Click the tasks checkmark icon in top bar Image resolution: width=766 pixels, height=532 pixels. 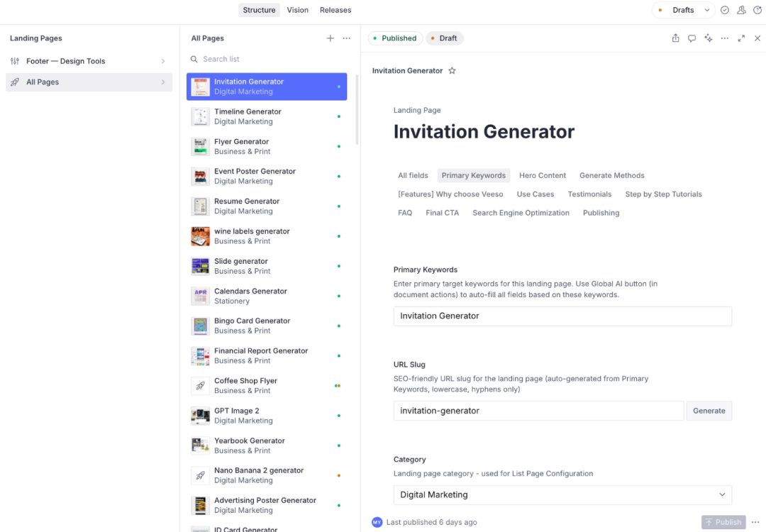725,10
